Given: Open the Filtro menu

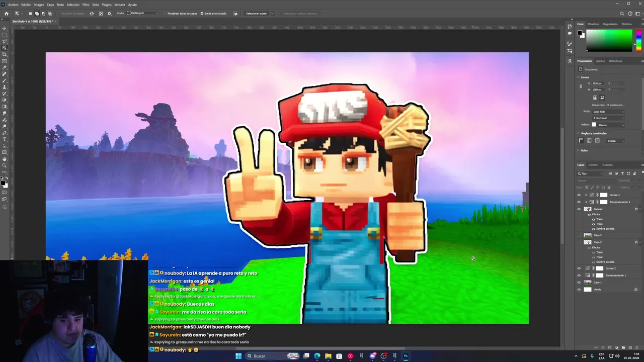Looking at the screenshot, I should [x=86, y=5].
